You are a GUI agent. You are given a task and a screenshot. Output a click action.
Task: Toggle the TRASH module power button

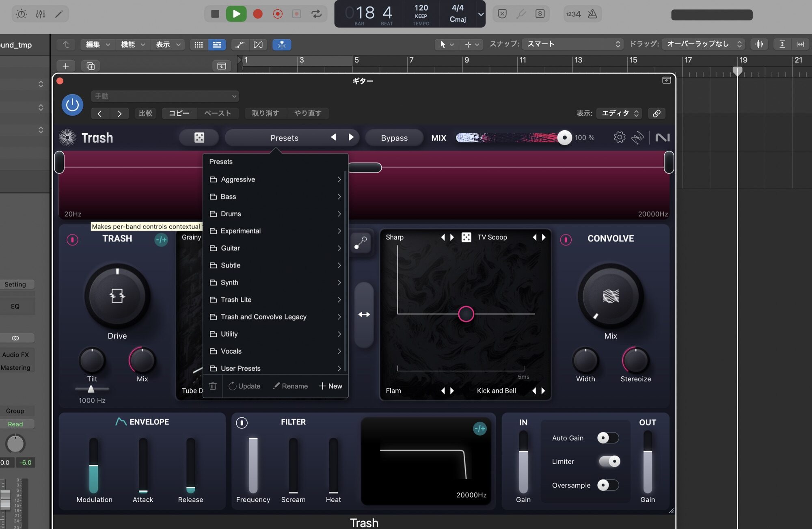pyautogui.click(x=72, y=240)
